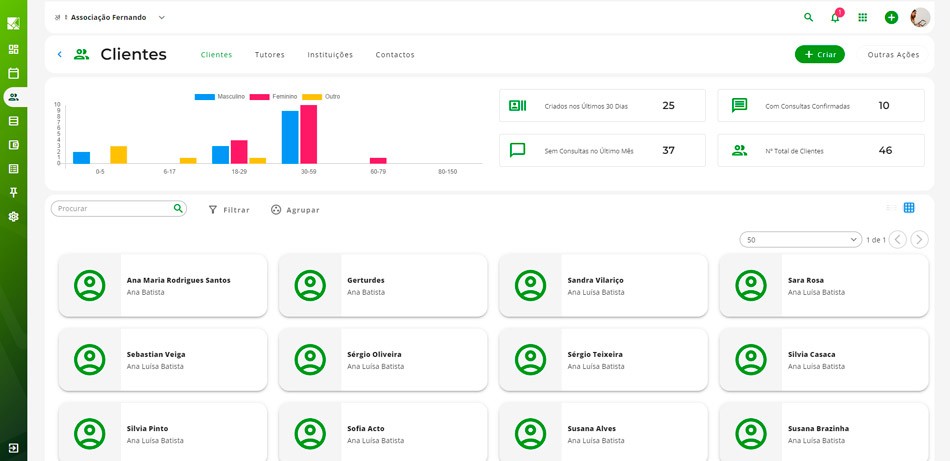Switch to the Clientes tab

[216, 55]
